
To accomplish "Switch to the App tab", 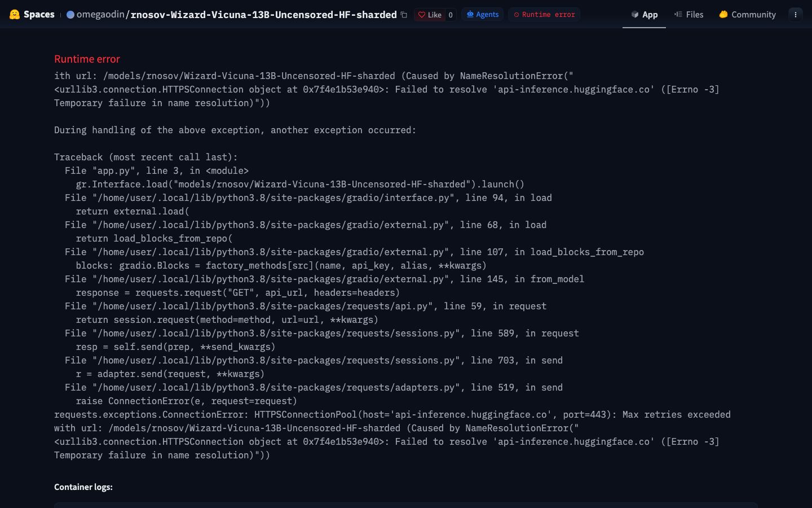I will coord(644,15).
